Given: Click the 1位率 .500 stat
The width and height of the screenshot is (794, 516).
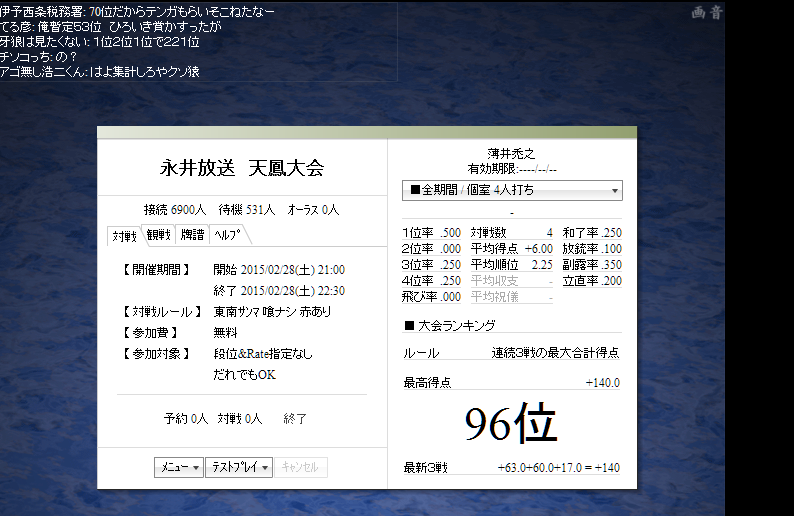Looking at the screenshot, I should (431, 233).
